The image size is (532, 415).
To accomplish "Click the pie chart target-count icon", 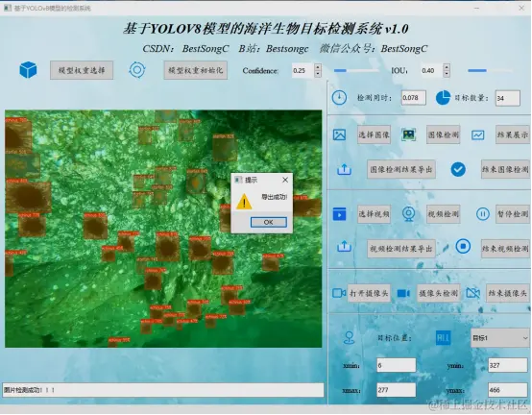I will [x=443, y=98].
